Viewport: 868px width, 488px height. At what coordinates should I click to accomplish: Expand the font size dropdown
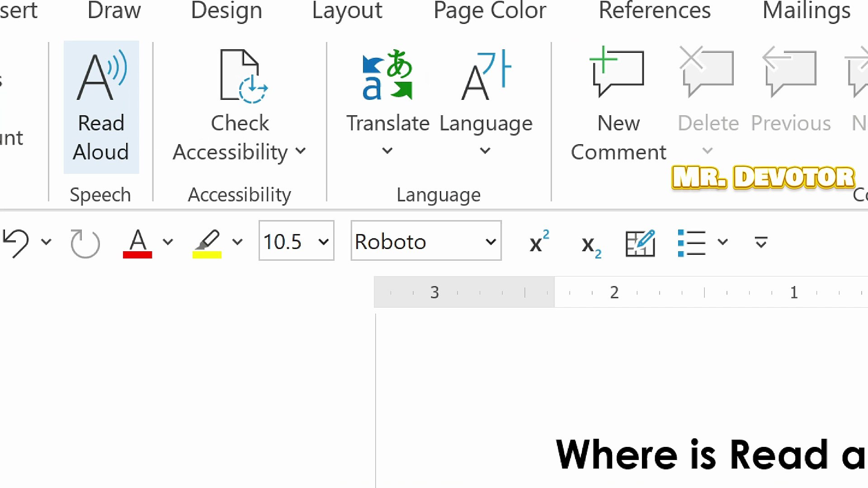coord(323,242)
